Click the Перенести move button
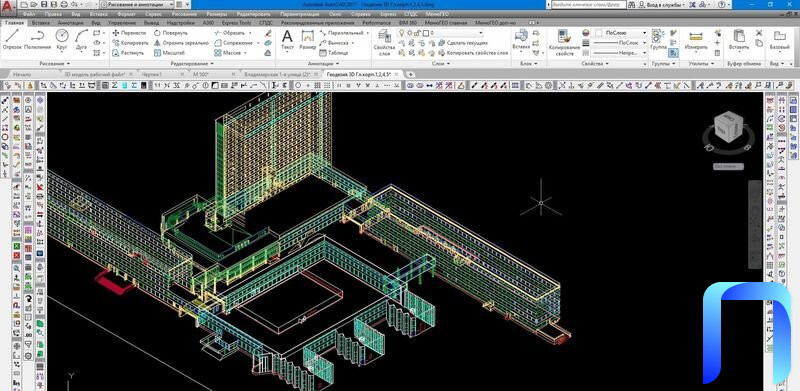Screen dimensions: 800x391 [x=130, y=33]
